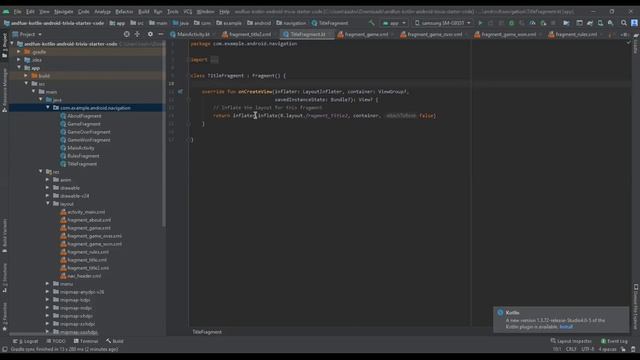Click Scroll from Source target icon
Image resolution: width=640 pixels, height=360 pixels.
coord(127,34)
